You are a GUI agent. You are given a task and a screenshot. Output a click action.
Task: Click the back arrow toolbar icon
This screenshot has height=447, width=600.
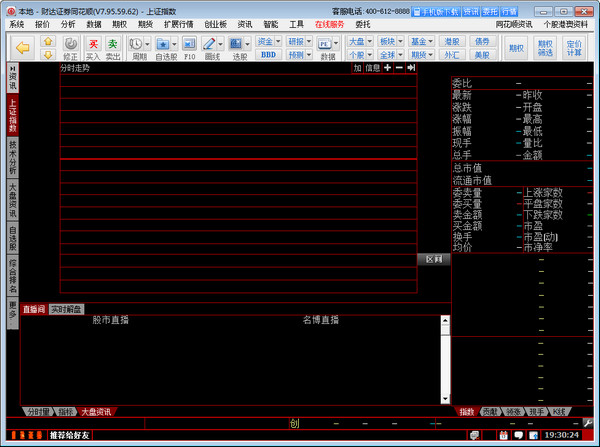[22, 46]
